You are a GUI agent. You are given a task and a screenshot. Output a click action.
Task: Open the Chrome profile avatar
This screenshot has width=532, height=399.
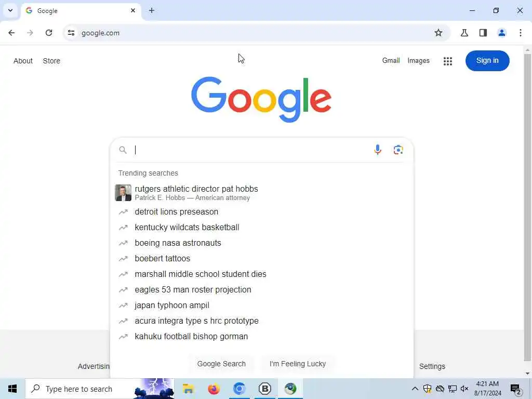pos(502,33)
